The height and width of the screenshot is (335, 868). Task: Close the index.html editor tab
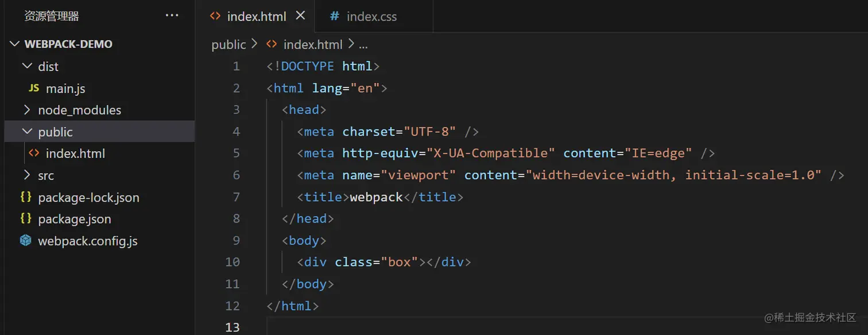[x=300, y=16]
